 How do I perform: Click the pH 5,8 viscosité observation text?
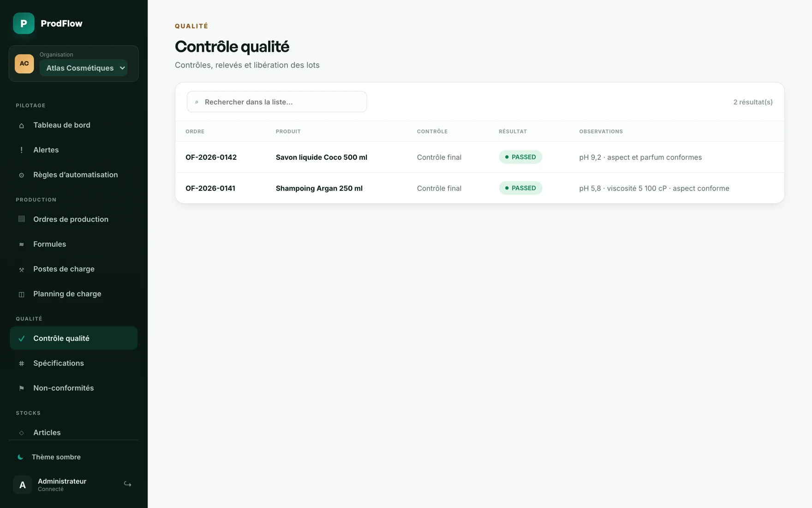click(x=654, y=188)
